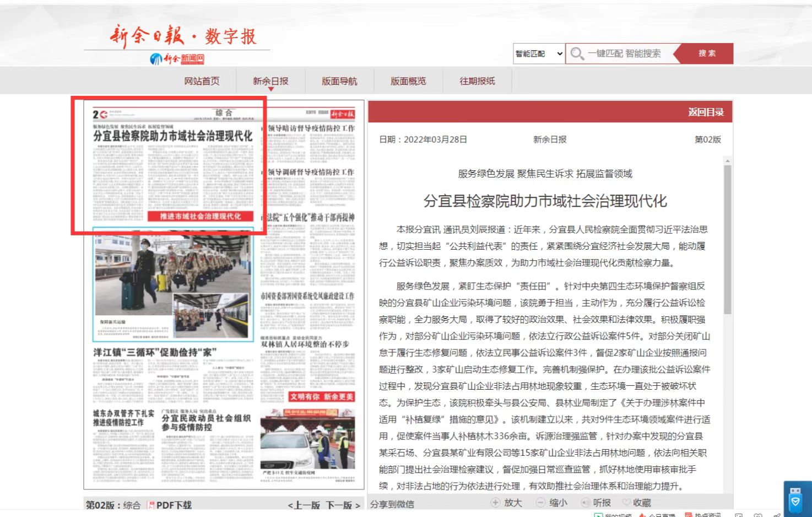Open 往期报纸 archive menu item
This screenshot has height=517, width=812.
point(478,81)
